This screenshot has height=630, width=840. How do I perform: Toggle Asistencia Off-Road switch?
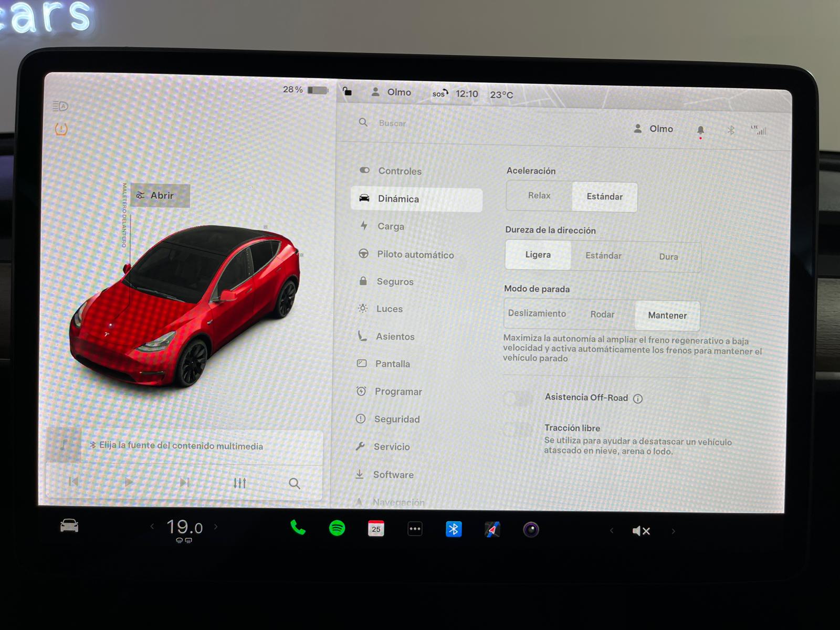pos(519,399)
